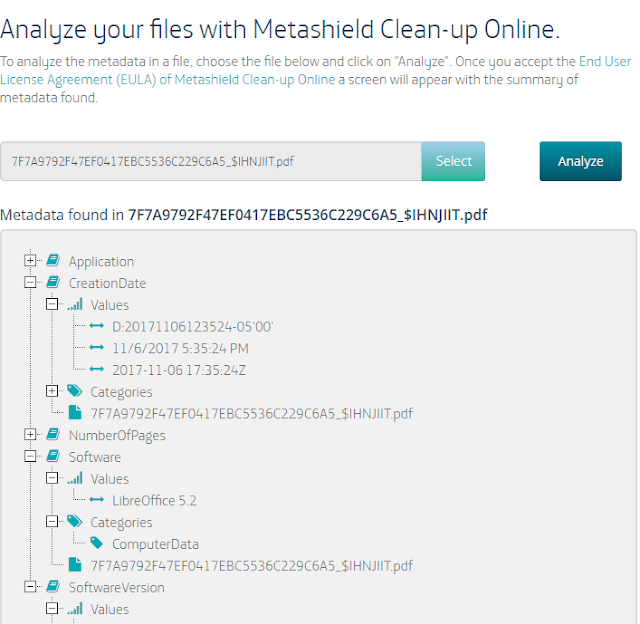
Task: Click the tags icon beside CreationDate Categories
Action: coord(75,391)
